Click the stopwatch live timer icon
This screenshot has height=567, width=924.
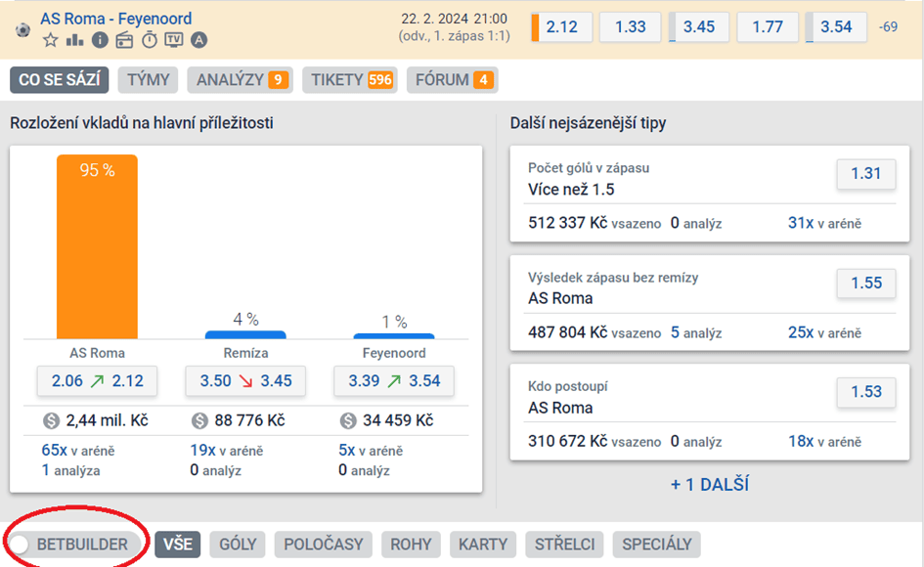149,40
